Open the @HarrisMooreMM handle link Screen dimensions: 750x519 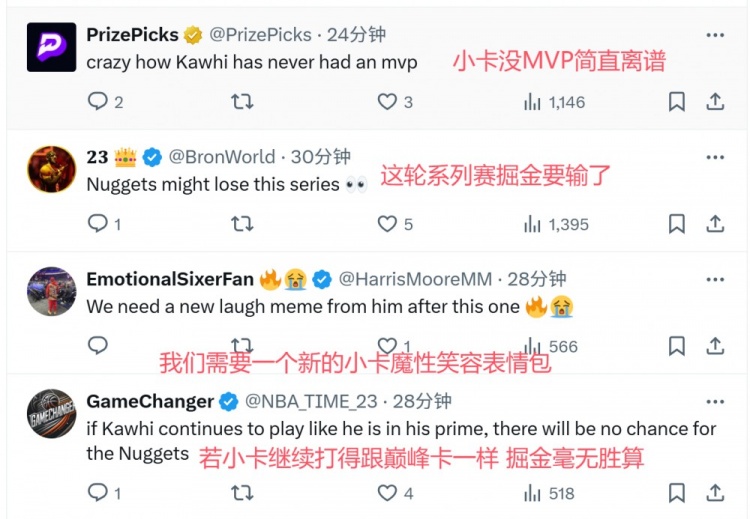tap(415, 279)
